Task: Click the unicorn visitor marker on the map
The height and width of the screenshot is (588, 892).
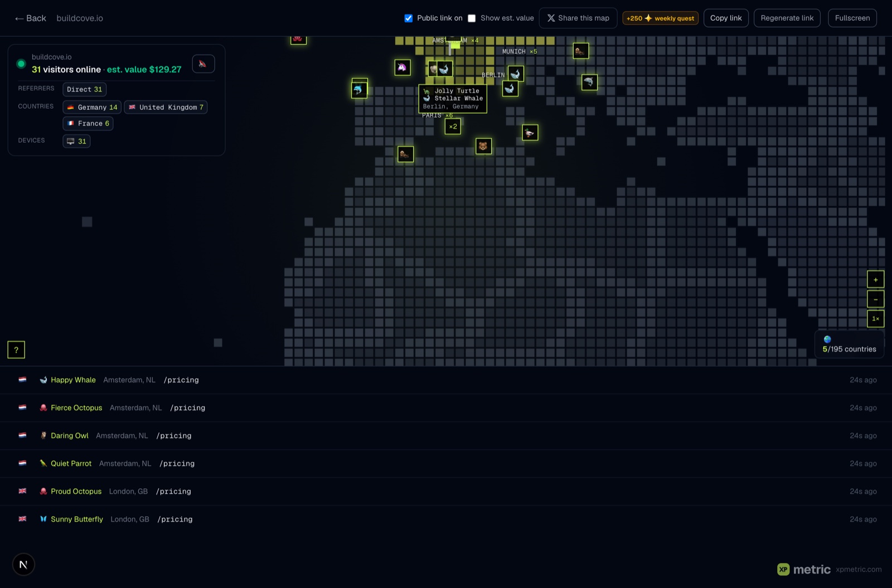Action: point(403,67)
